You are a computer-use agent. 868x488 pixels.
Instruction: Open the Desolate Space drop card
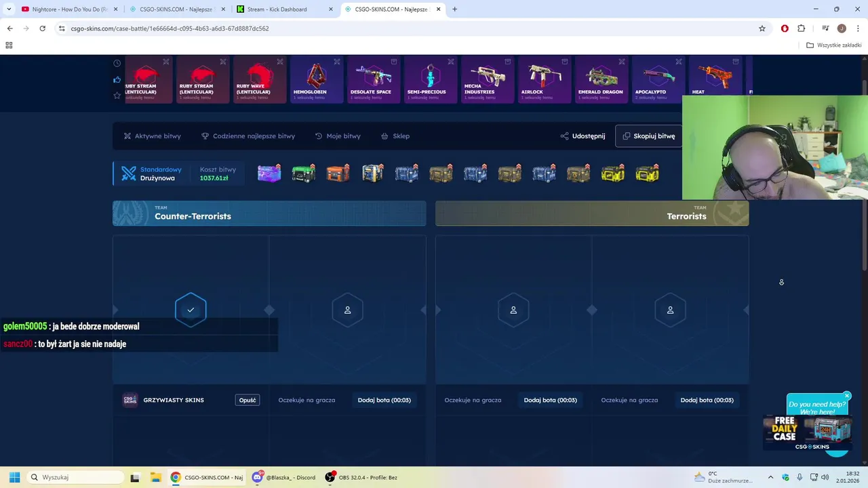[374, 80]
